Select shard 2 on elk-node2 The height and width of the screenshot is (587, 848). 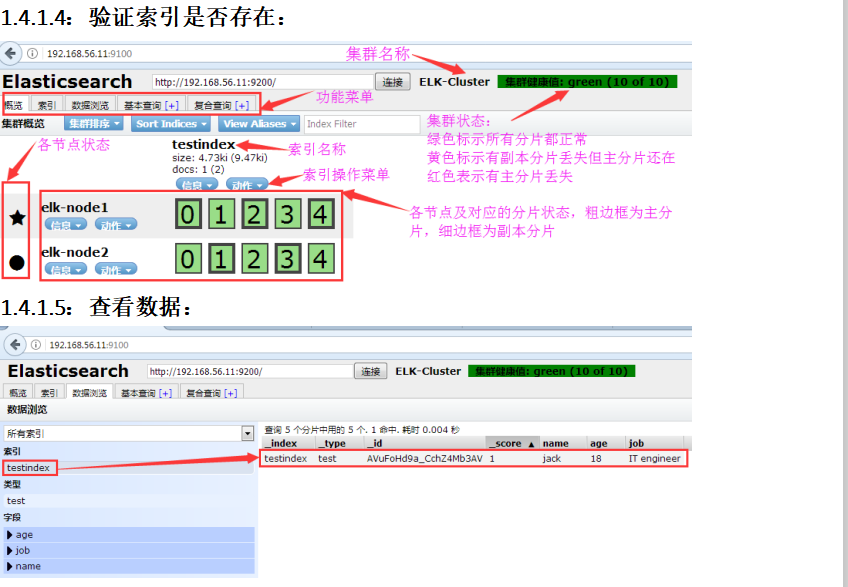[x=254, y=259]
